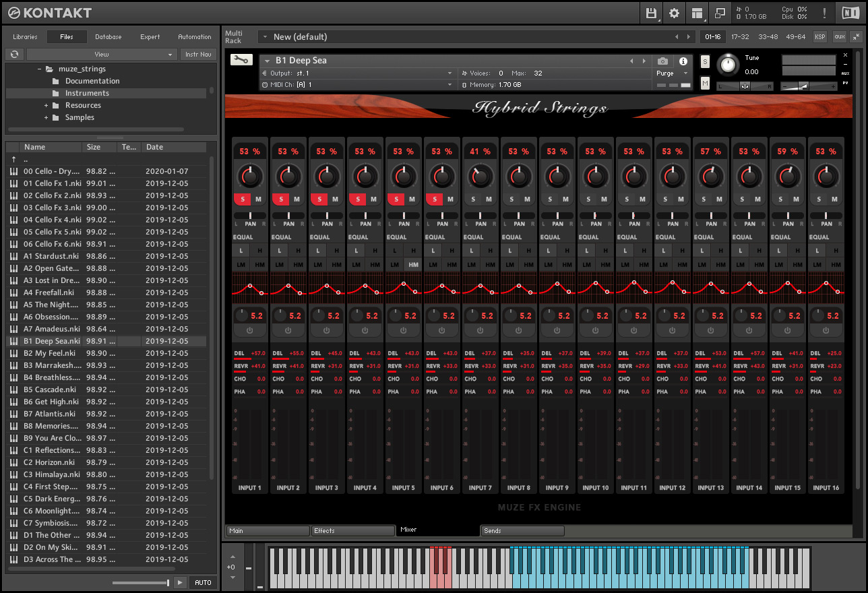Toggle solo on Input 7 channel
The image size is (868, 593).
(473, 199)
